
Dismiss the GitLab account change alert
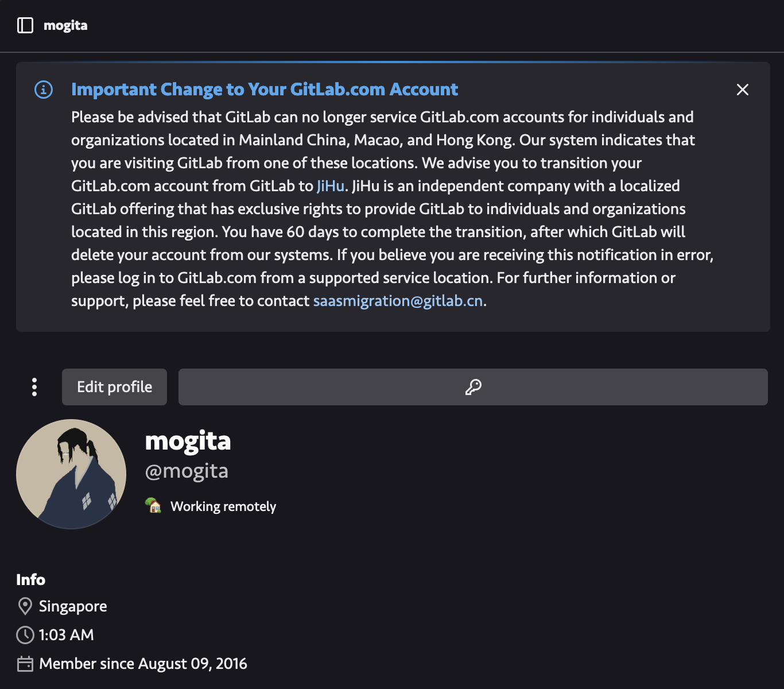(x=742, y=90)
